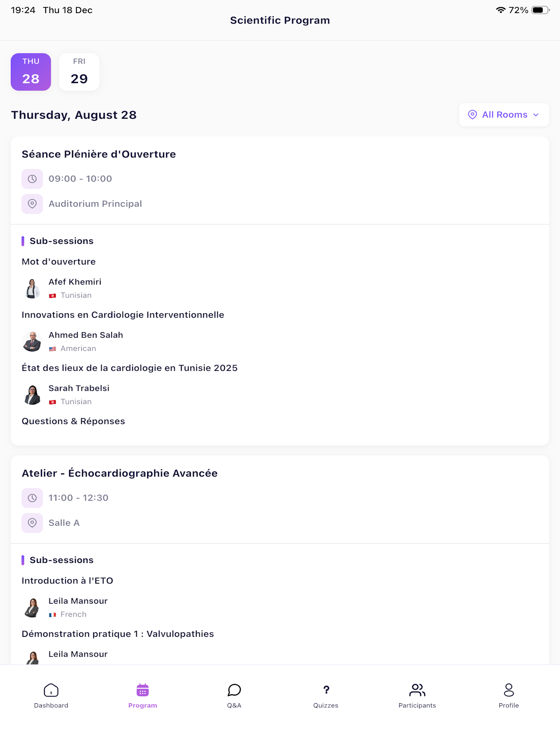Click the All Rooms chevron arrow
The image size is (560, 747).
click(x=536, y=115)
